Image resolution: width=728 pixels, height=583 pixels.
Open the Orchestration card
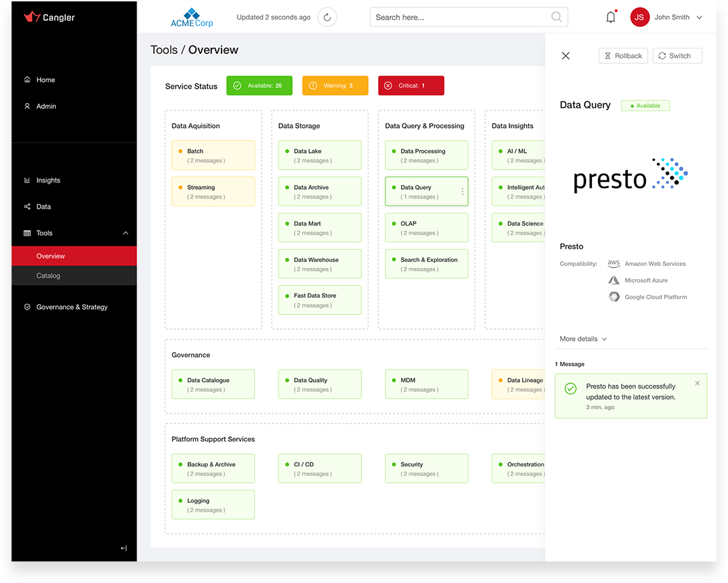[x=519, y=469]
